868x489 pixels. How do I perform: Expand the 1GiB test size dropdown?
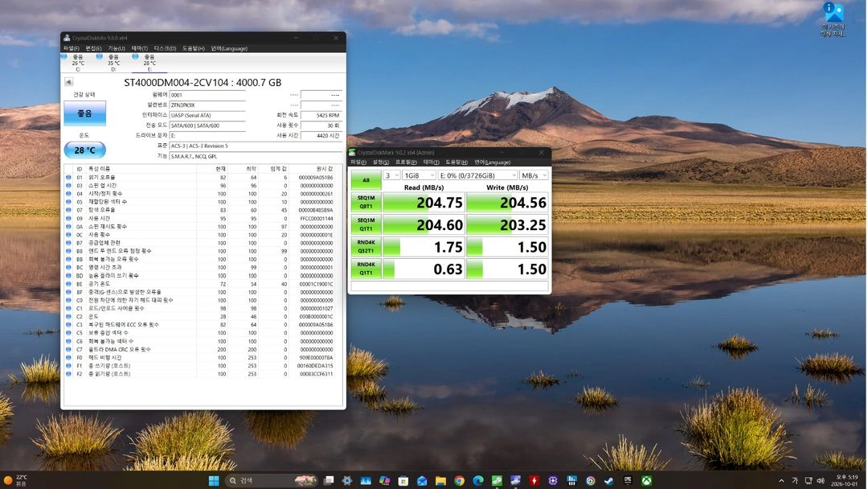point(419,175)
